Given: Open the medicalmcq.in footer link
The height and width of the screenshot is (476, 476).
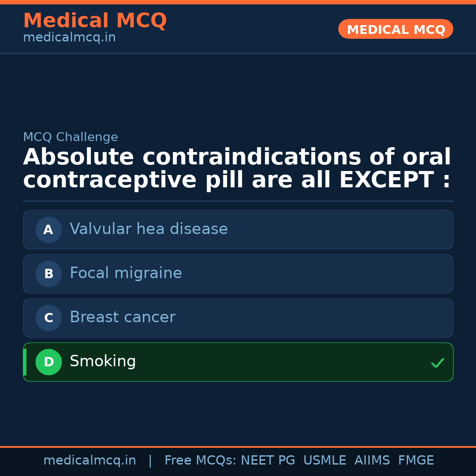Looking at the screenshot, I should pos(90,460).
